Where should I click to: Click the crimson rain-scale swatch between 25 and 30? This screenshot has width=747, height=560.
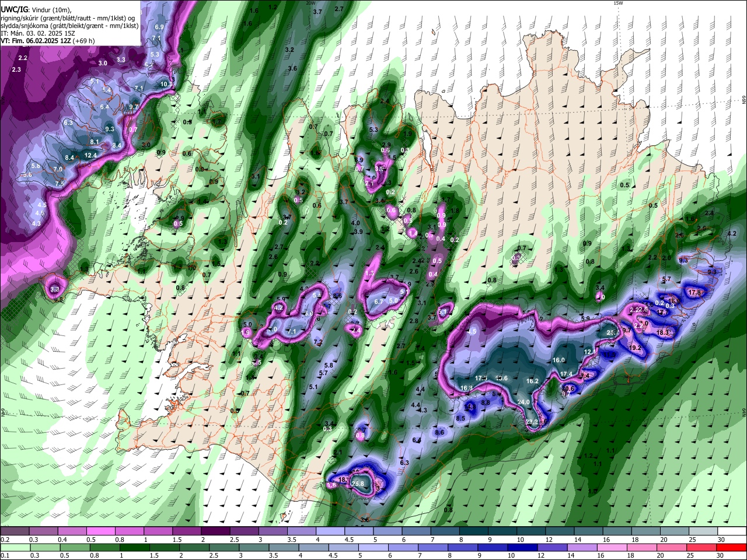point(702,547)
